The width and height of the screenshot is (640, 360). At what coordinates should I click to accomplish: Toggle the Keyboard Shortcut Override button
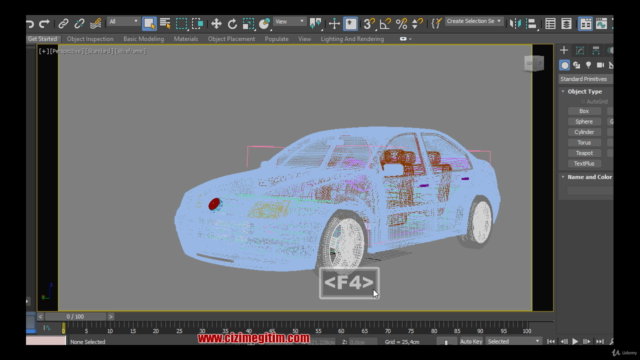[350, 24]
